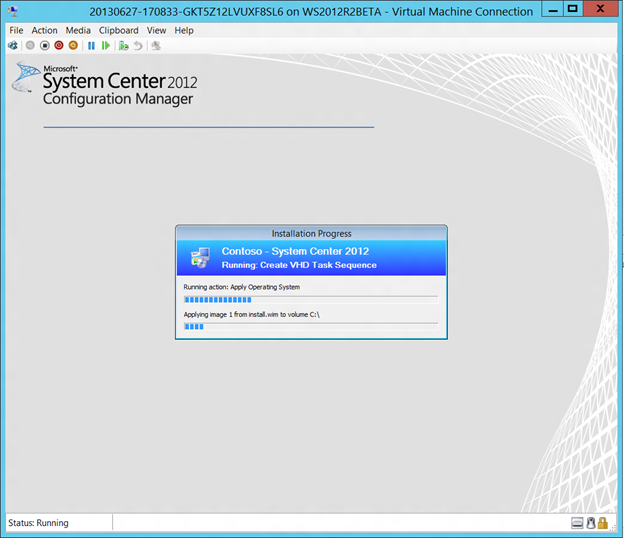The height and width of the screenshot is (538, 624).
Task: Click the gold padlock icon in status bar
Action: [x=603, y=523]
